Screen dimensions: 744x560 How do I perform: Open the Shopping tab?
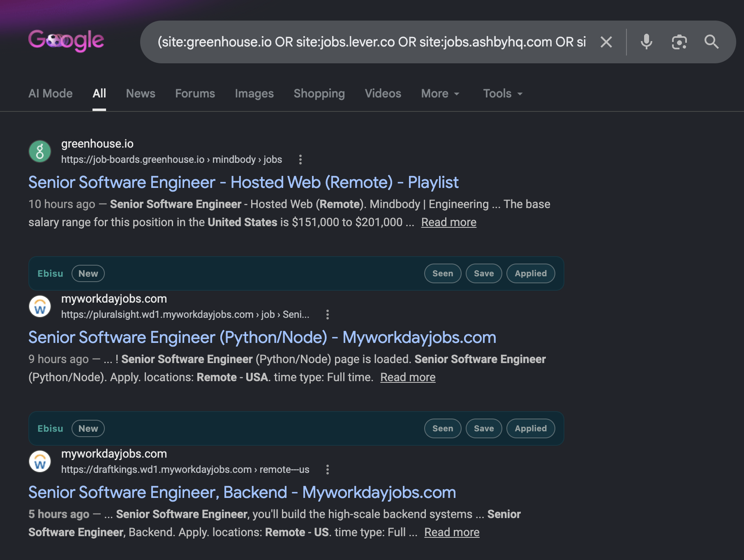319,93
